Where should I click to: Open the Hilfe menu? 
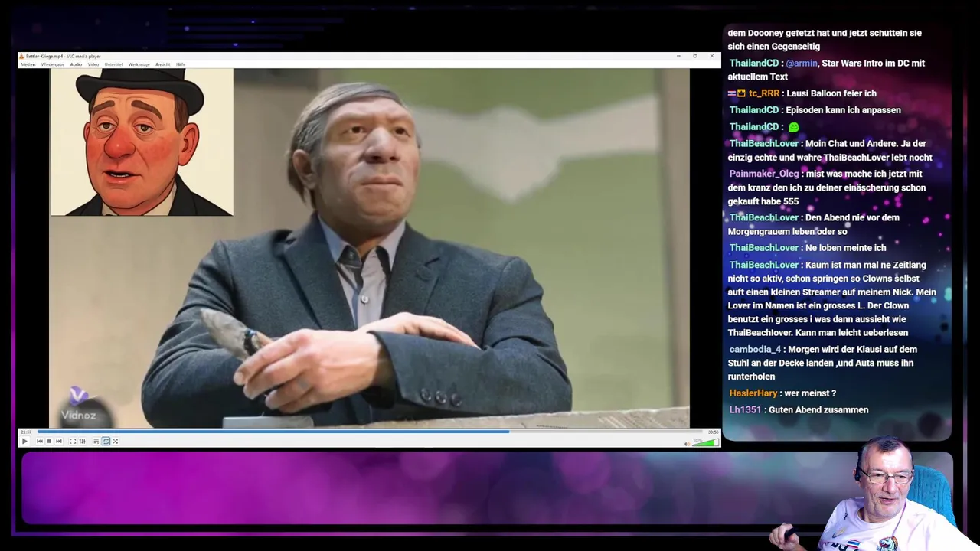click(181, 64)
